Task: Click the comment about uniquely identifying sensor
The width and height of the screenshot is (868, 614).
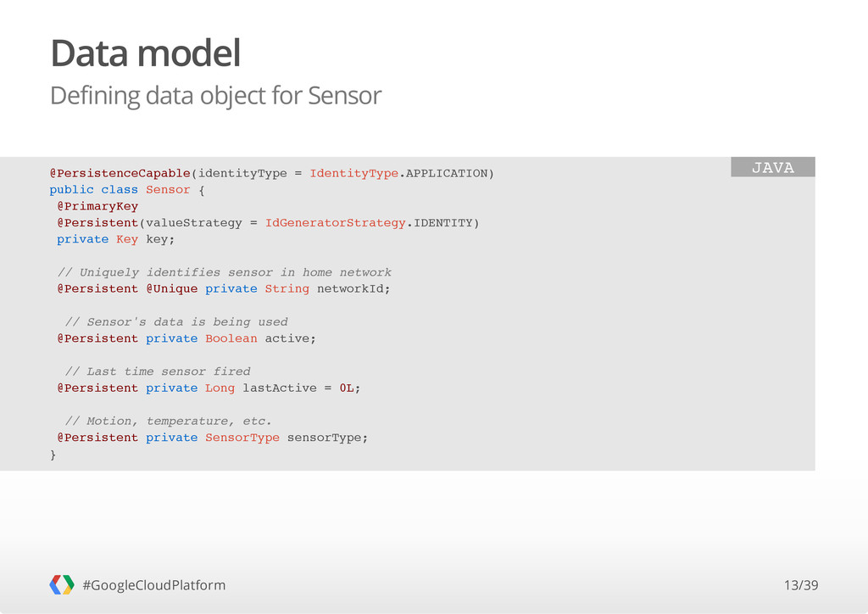Action: pyautogui.click(x=224, y=272)
